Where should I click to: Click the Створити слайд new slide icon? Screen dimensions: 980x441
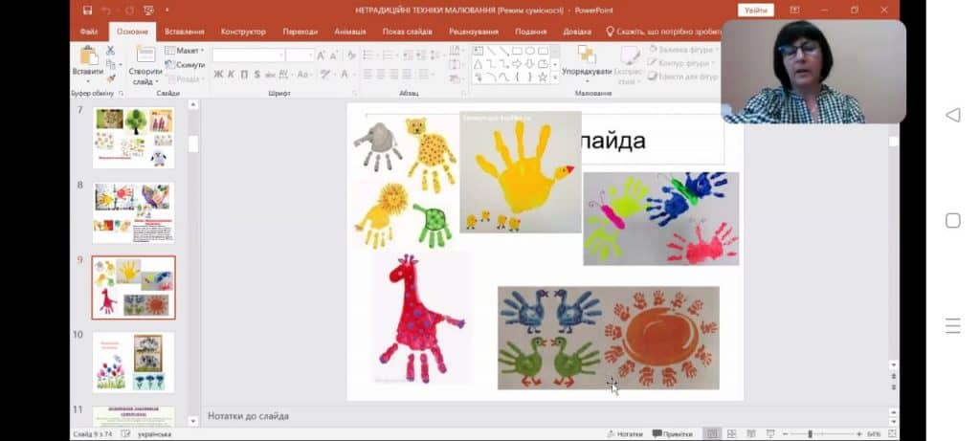(x=145, y=57)
